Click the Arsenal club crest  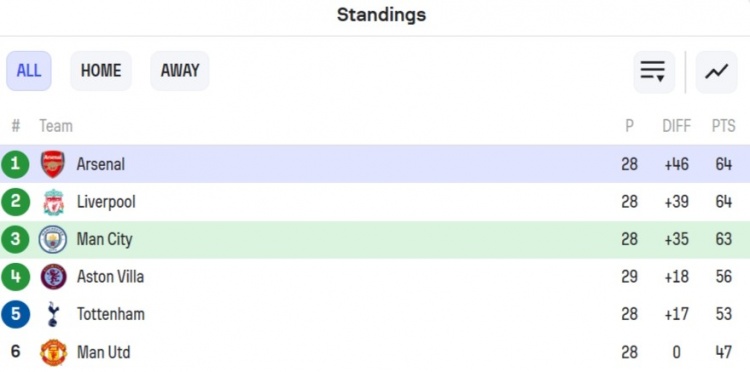tap(53, 164)
